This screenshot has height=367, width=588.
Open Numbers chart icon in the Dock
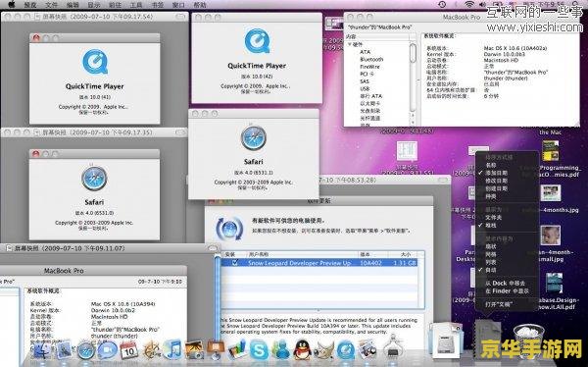click(237, 349)
